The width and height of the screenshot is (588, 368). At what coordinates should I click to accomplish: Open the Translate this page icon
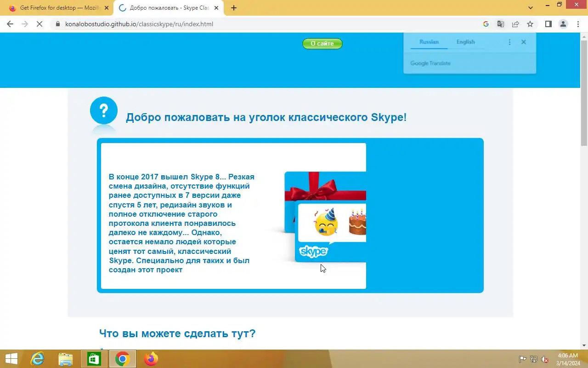pyautogui.click(x=501, y=24)
